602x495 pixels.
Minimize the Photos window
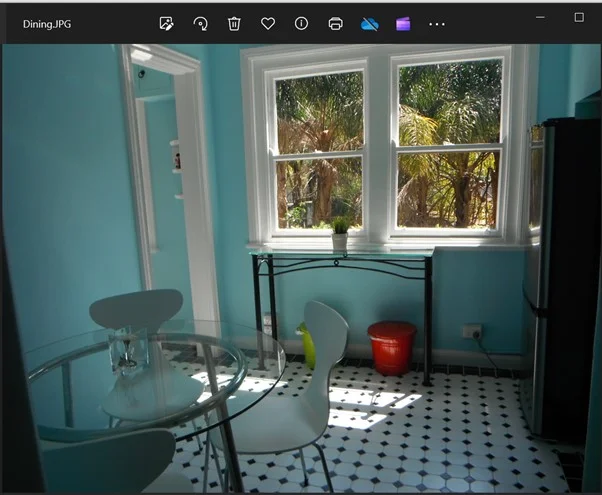click(x=540, y=17)
